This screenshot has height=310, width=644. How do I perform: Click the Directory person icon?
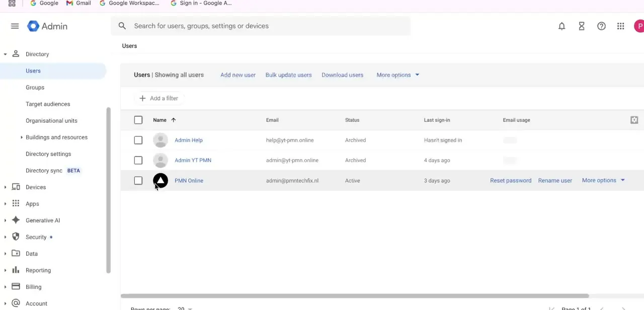click(x=16, y=54)
